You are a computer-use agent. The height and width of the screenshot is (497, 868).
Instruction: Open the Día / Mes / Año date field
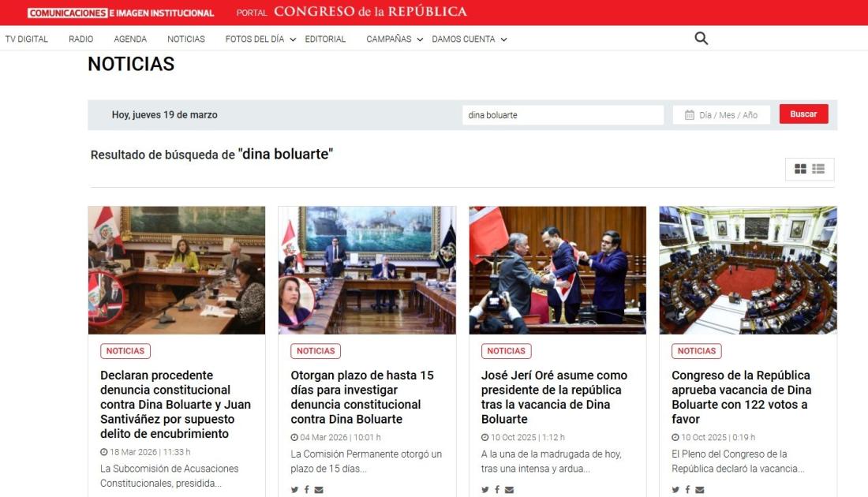(721, 115)
